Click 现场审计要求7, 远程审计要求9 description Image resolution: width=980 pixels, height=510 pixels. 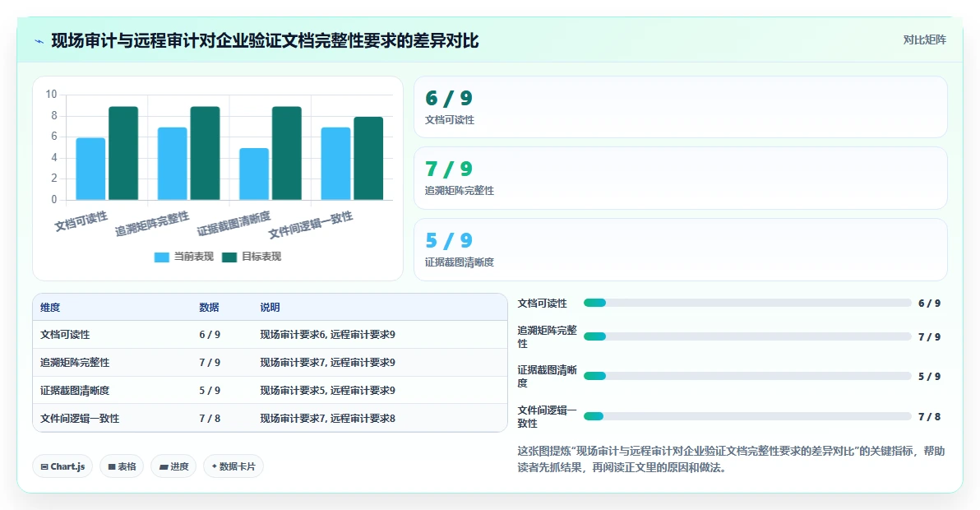(328, 363)
